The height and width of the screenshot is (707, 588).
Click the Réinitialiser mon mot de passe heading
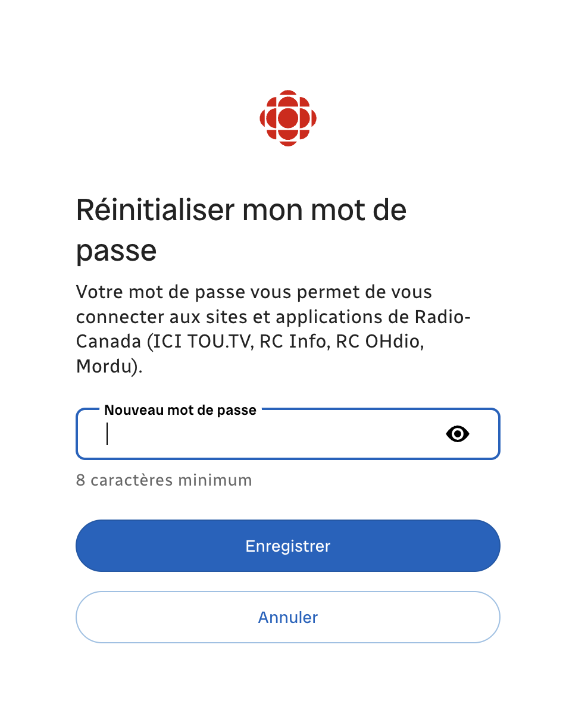pos(241,230)
